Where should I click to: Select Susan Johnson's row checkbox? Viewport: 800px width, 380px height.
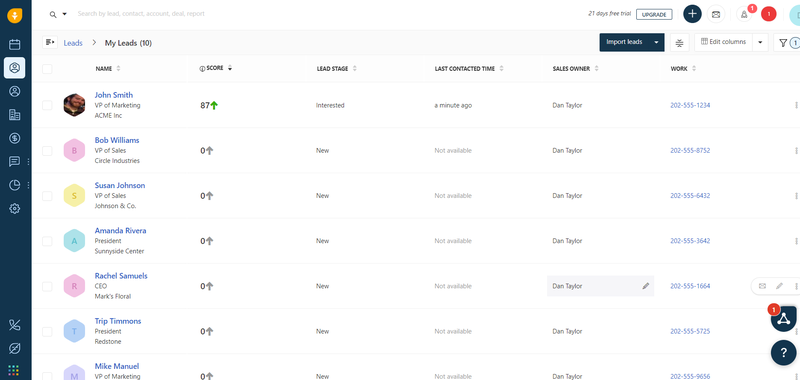(47, 196)
